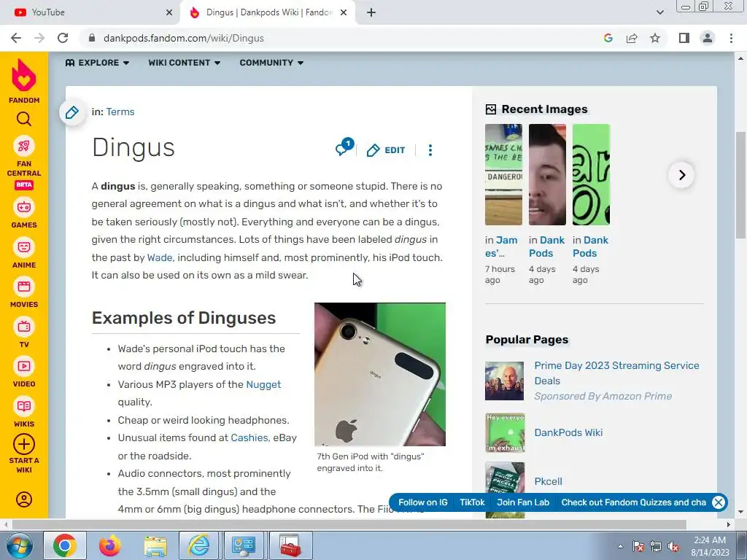The image size is (747, 560).
Task: Open a new browser tab with plus
Action: point(371,12)
